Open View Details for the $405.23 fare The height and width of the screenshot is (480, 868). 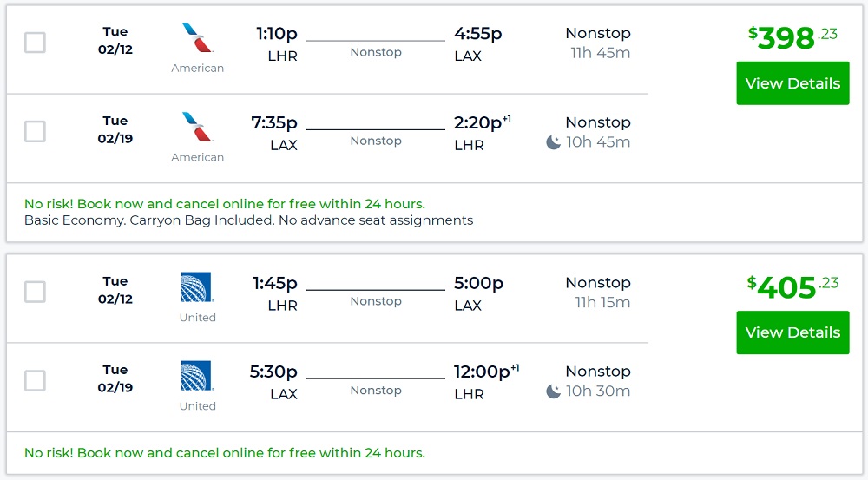pos(792,332)
